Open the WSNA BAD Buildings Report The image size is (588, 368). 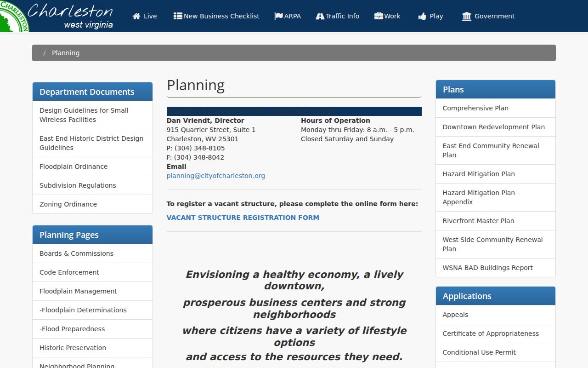(x=496, y=268)
